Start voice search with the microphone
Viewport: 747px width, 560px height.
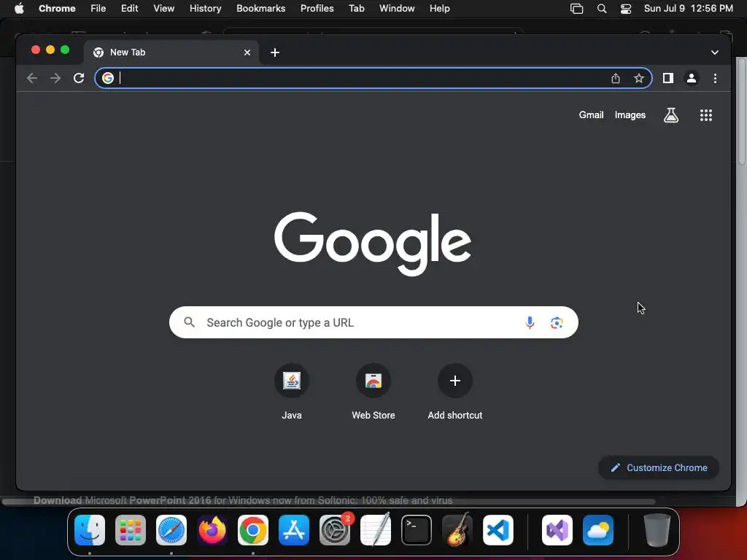pos(530,322)
